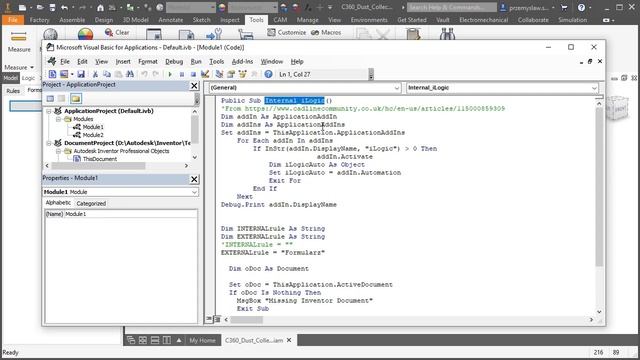Collapse Autodesk Inventor Professional Objects folder
The height and width of the screenshot is (360, 640).
58,151
